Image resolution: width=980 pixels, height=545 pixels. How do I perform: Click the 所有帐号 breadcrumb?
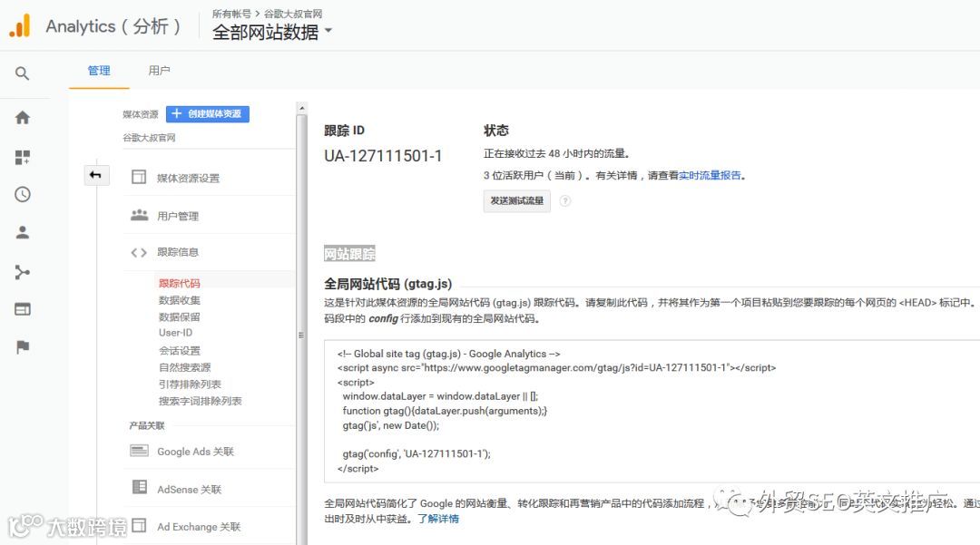(x=231, y=13)
